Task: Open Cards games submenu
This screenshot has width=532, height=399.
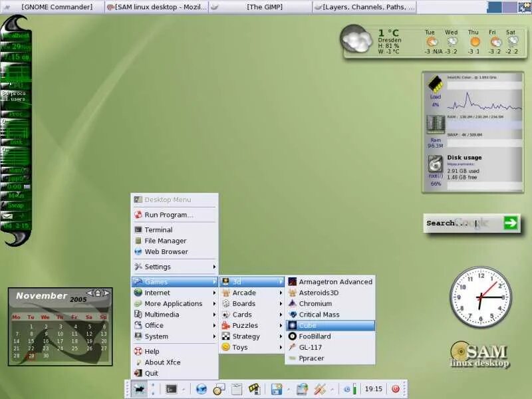Action: point(252,314)
